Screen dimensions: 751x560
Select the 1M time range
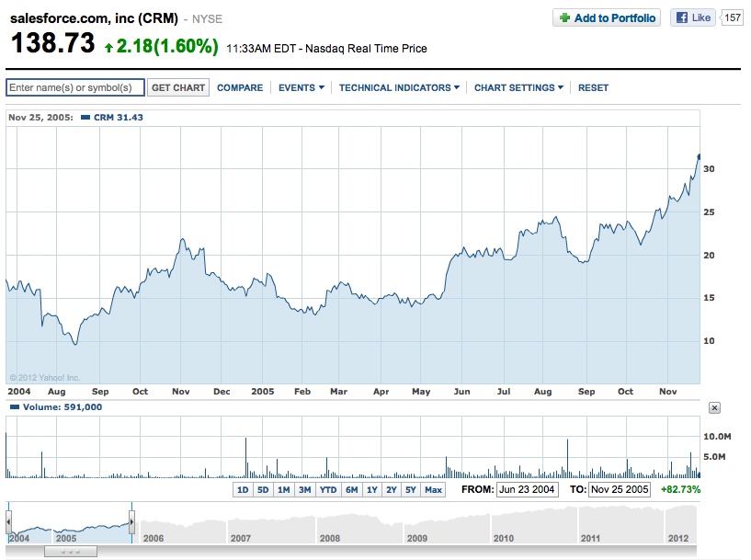[x=283, y=489]
